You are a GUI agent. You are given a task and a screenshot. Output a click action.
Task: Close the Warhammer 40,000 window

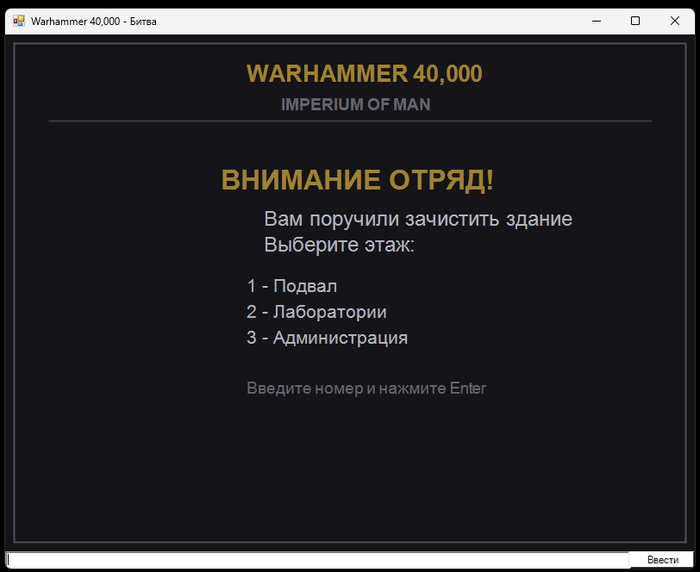click(x=675, y=21)
